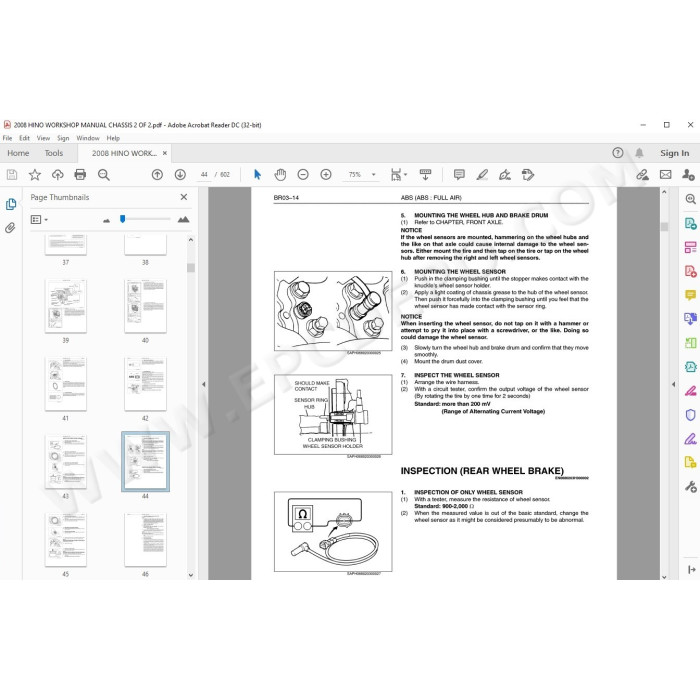Image resolution: width=700 pixels, height=700 pixels.
Task: Select page 39 thumbnail
Action: pyautogui.click(x=66, y=306)
